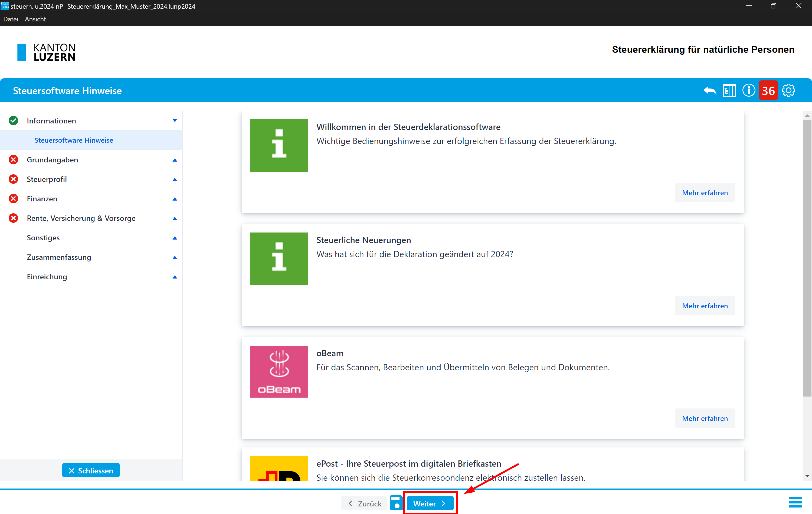Click the green info thumbnail for Willkommen

point(279,146)
